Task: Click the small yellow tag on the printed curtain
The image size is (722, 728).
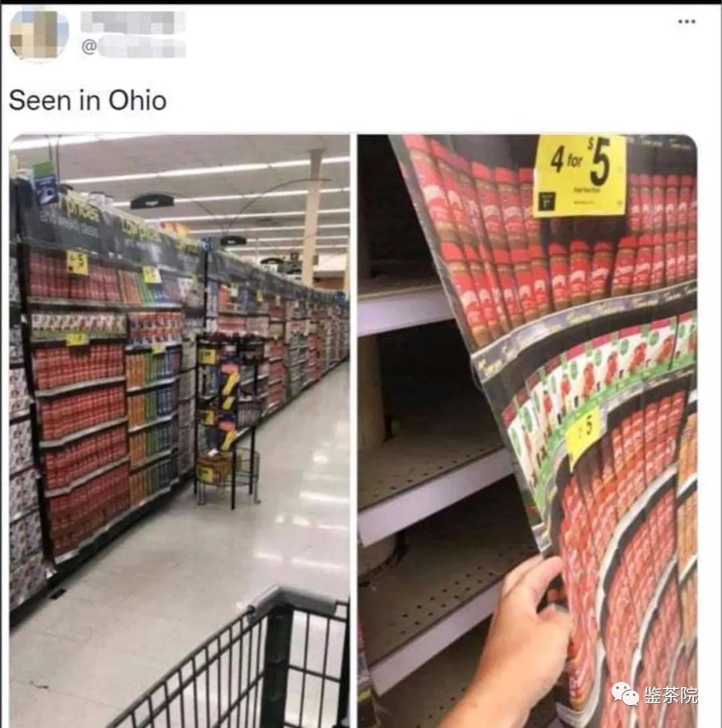Action: pos(582,435)
